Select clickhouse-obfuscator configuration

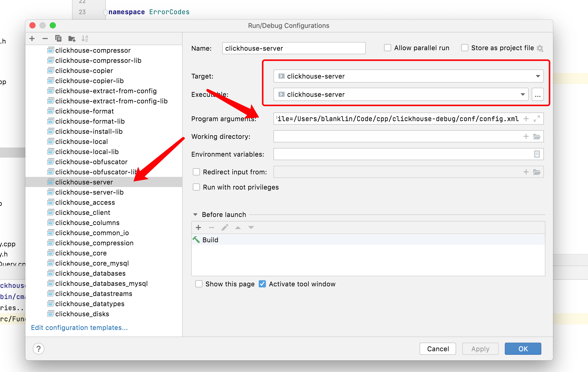click(104, 162)
